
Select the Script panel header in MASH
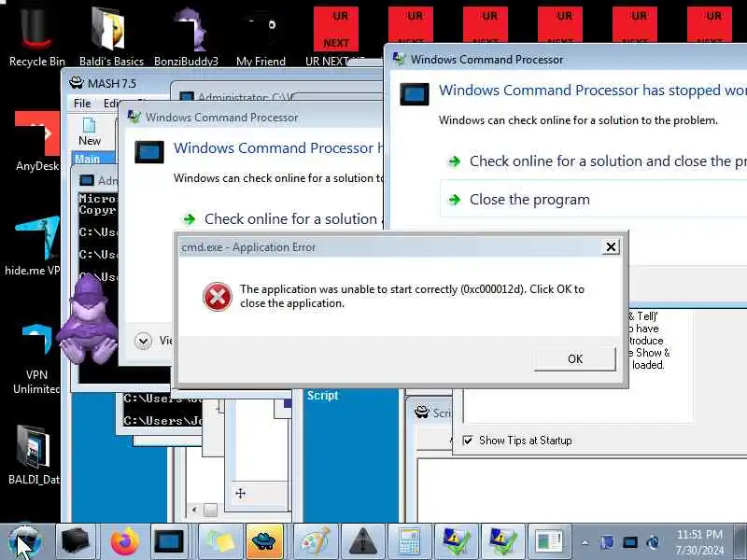pos(322,395)
